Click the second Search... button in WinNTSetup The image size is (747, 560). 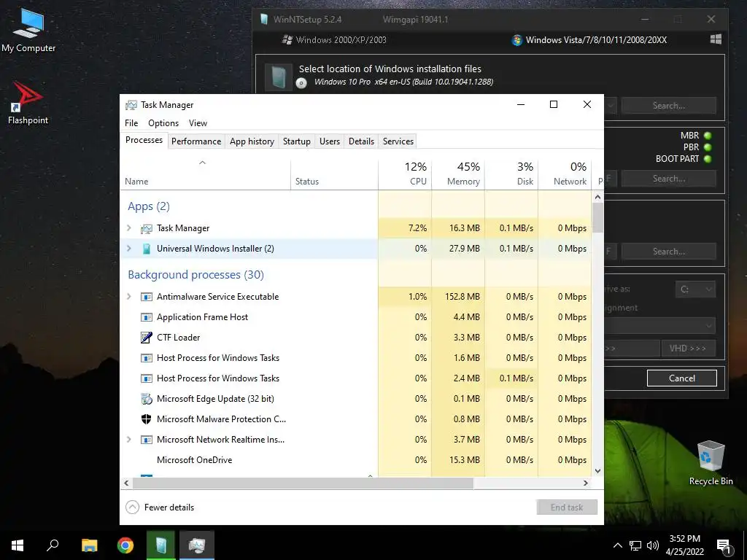[x=669, y=179]
